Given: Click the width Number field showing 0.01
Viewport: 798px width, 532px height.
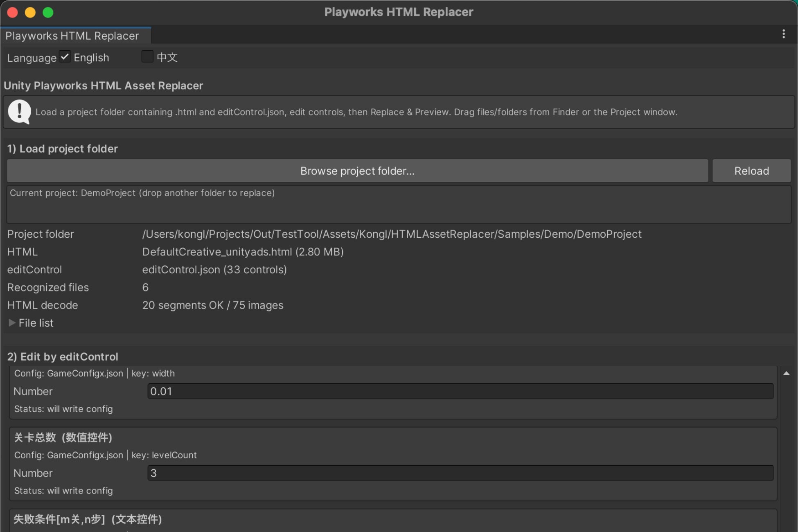Looking at the screenshot, I should coord(460,391).
